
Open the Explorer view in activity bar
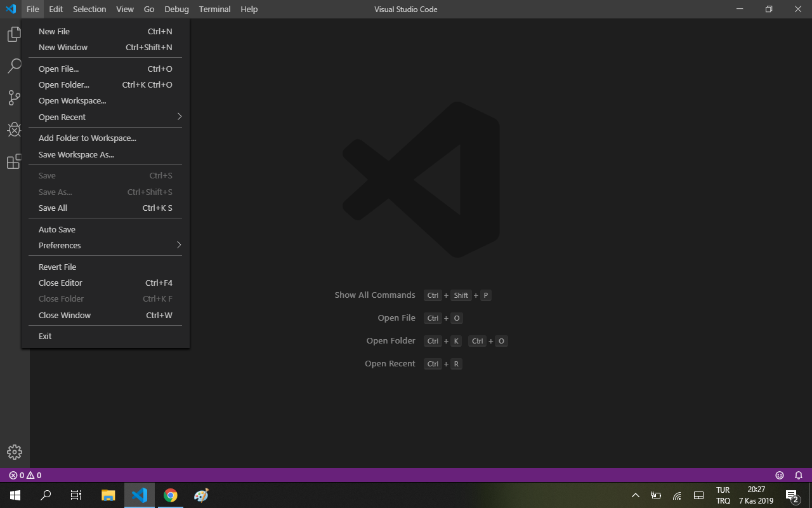point(14,34)
